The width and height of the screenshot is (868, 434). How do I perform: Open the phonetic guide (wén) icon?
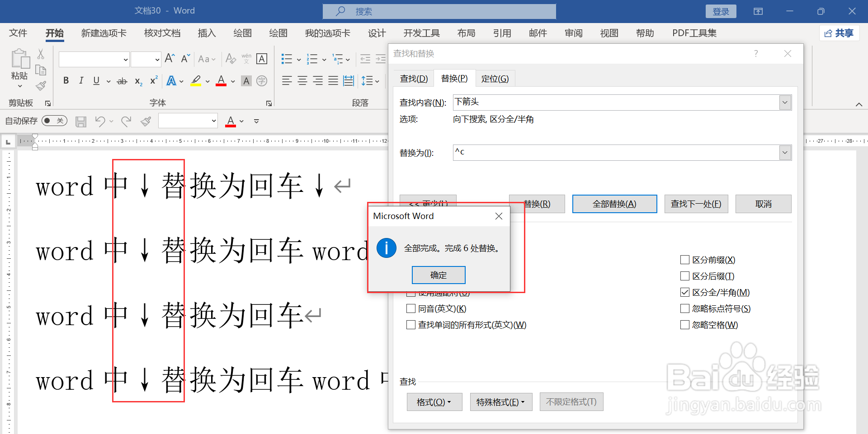tap(246, 59)
